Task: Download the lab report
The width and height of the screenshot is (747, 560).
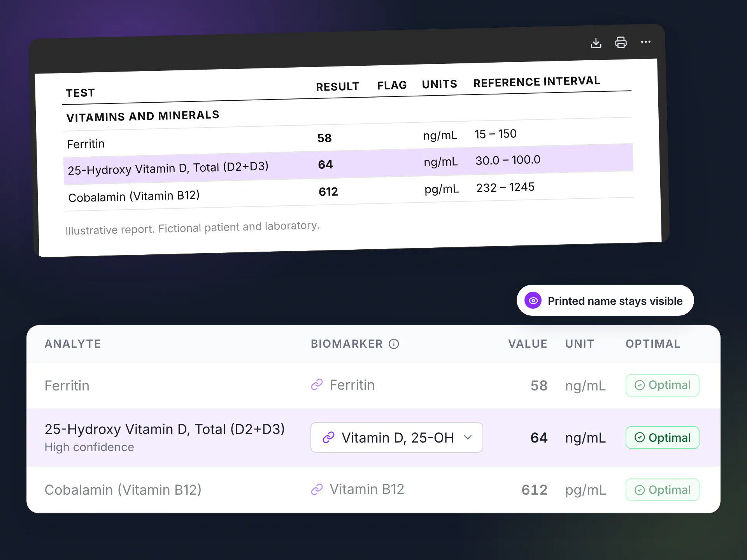Action: coord(596,43)
